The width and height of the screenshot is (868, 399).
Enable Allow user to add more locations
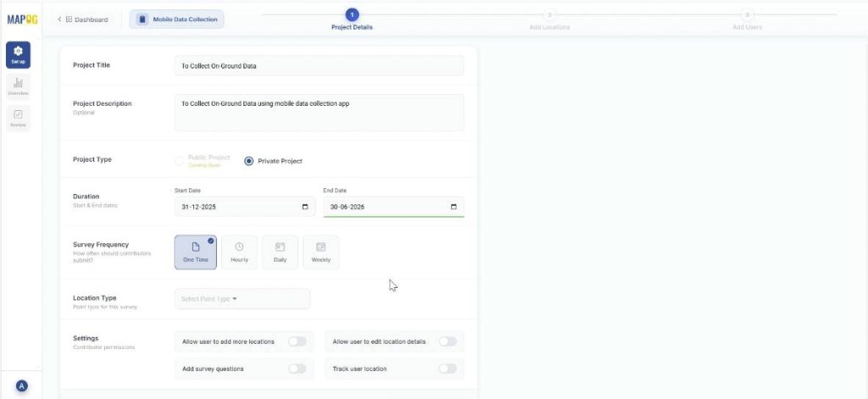pos(297,341)
